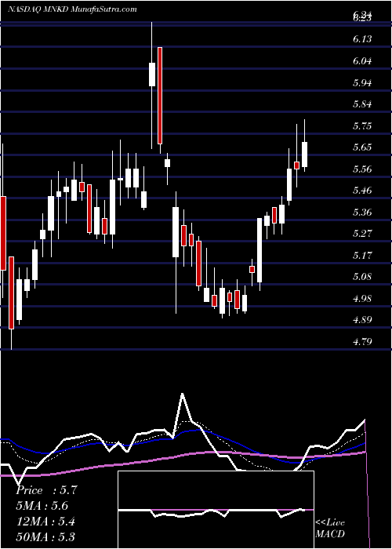Click the 5.84 price axis label
This screenshot has height=549, width=392.
[x=362, y=104]
